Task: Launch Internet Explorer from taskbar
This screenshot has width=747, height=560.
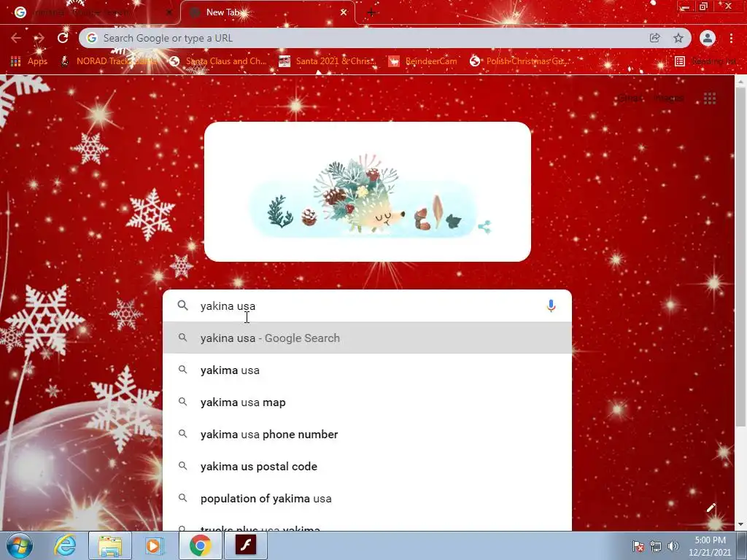Action: (64, 545)
